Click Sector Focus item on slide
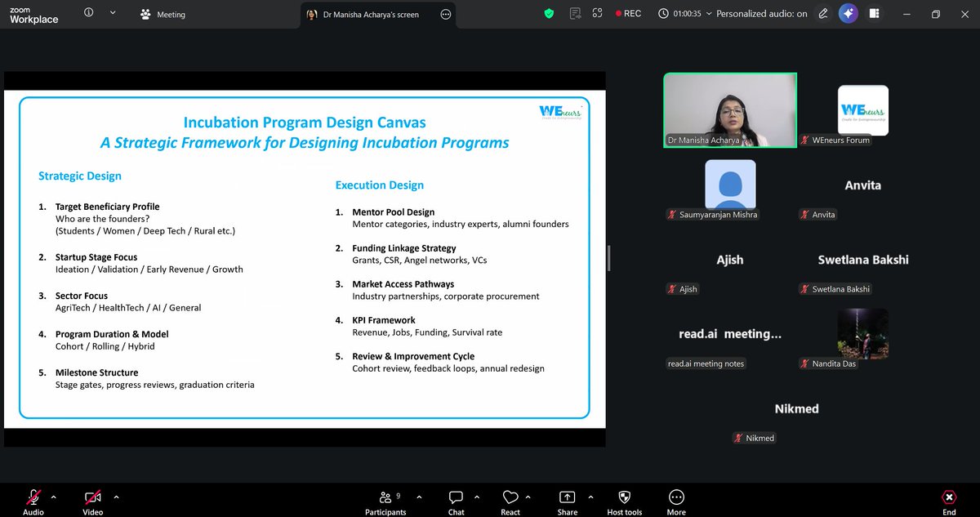Viewport: 980px width, 517px height. pos(82,296)
